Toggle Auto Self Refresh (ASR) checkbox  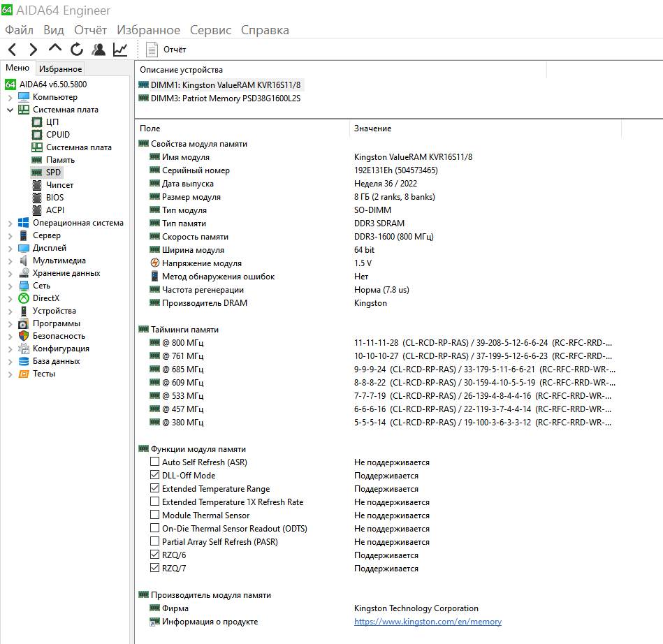pos(155,461)
